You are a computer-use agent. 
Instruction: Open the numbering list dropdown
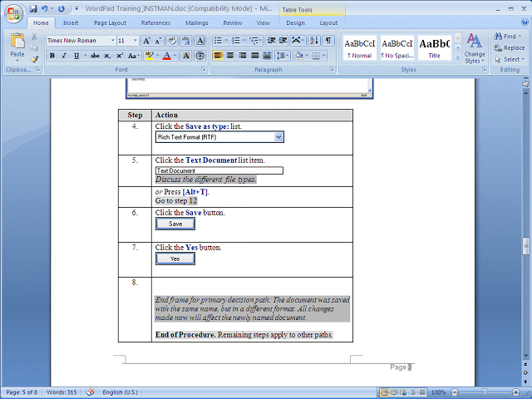click(x=244, y=41)
